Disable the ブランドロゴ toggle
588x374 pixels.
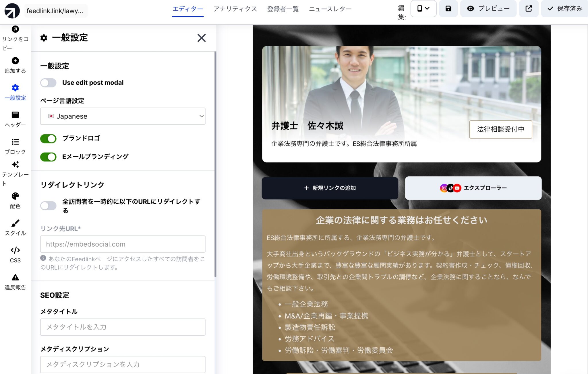coord(48,139)
